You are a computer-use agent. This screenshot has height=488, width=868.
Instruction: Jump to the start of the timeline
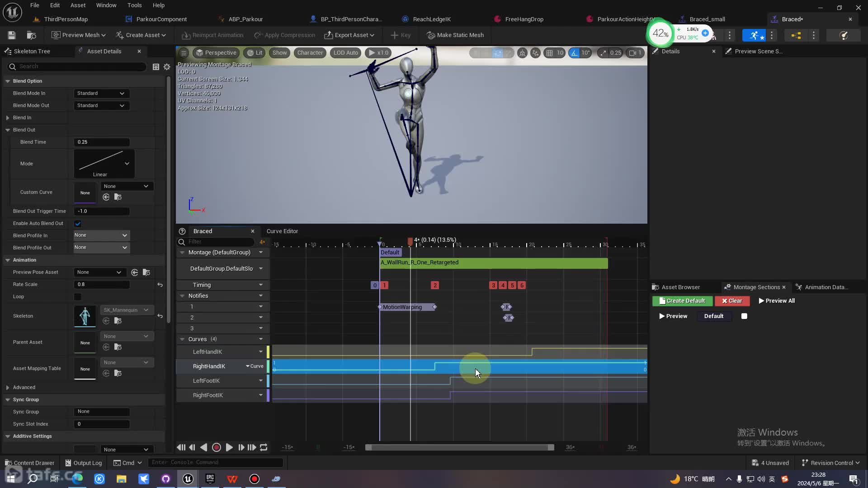(x=181, y=447)
